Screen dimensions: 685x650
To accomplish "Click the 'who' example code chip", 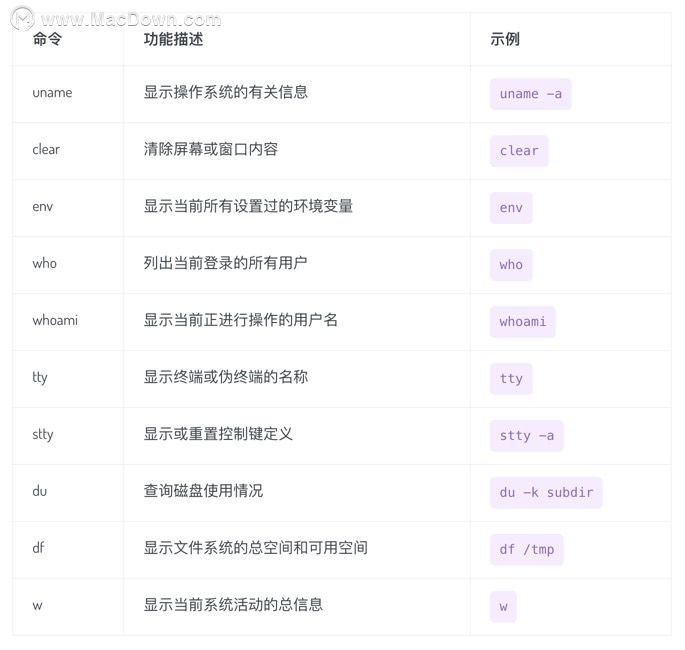I will tap(511, 265).
